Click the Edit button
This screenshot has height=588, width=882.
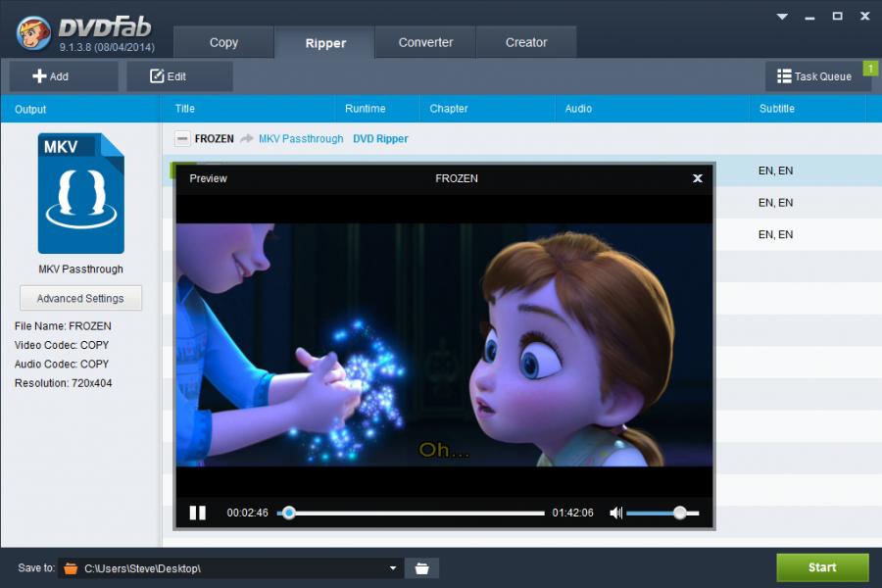coord(179,76)
